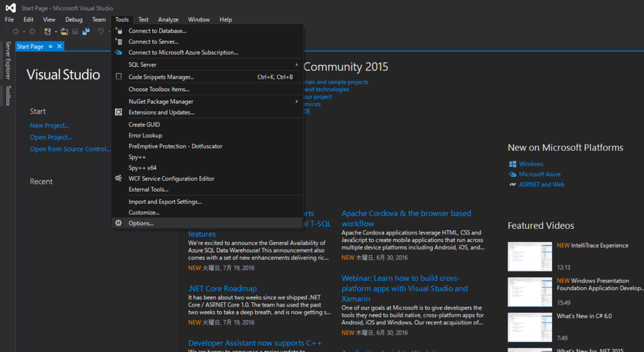
Task: Select Connect to Microsoft Azure Subscription
Action: [x=208, y=53]
